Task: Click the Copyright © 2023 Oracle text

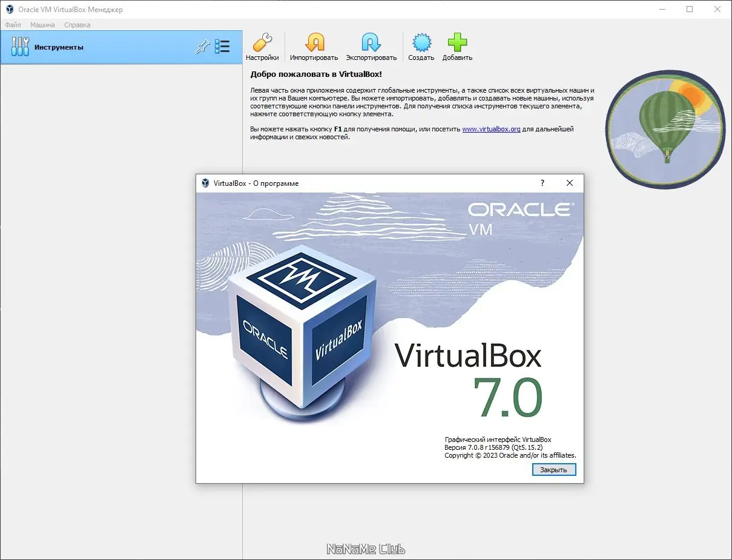Action: point(510,455)
